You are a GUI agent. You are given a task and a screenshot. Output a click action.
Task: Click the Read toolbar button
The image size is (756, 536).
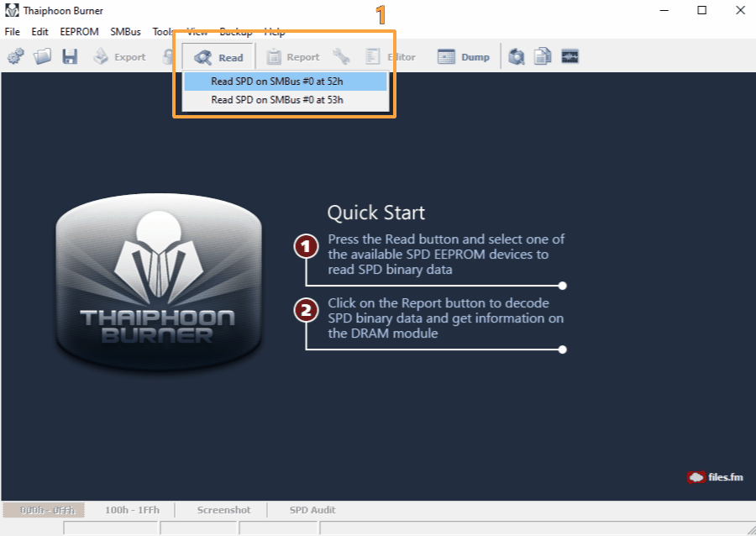click(x=218, y=57)
